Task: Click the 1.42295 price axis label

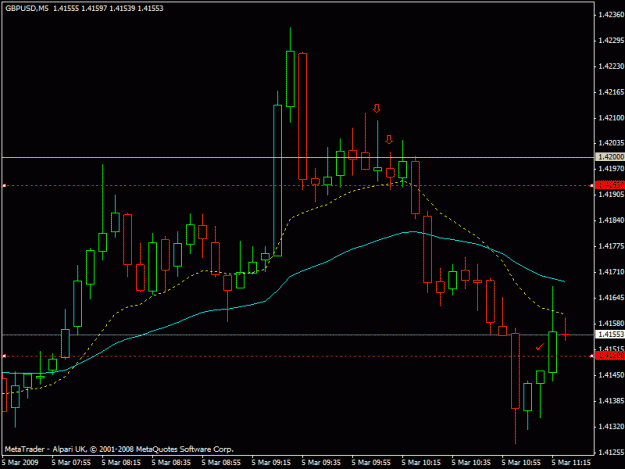Action: (611, 41)
